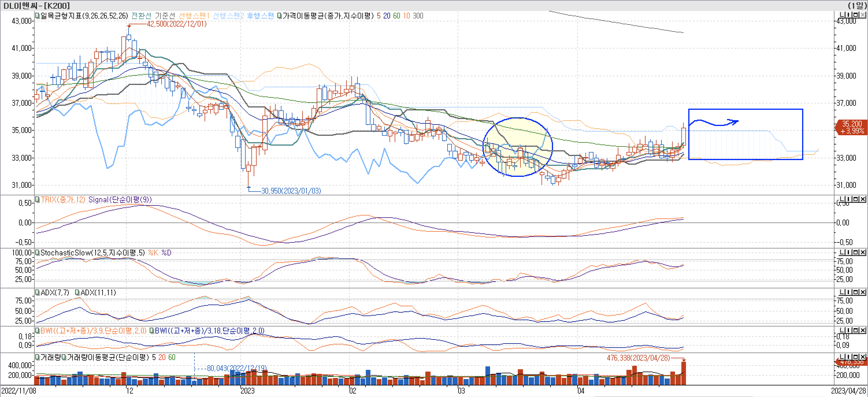
Task: Click the L button in volume pane
Action: (842, 357)
